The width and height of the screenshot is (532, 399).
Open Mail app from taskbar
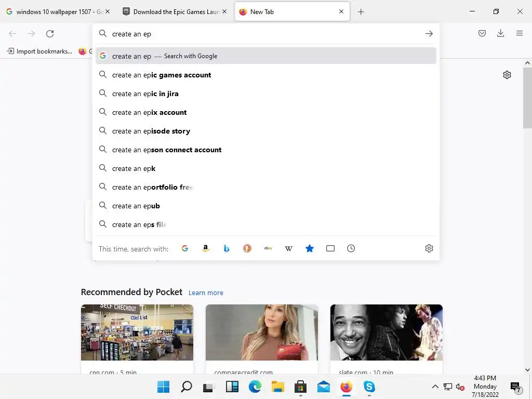pyautogui.click(x=323, y=387)
